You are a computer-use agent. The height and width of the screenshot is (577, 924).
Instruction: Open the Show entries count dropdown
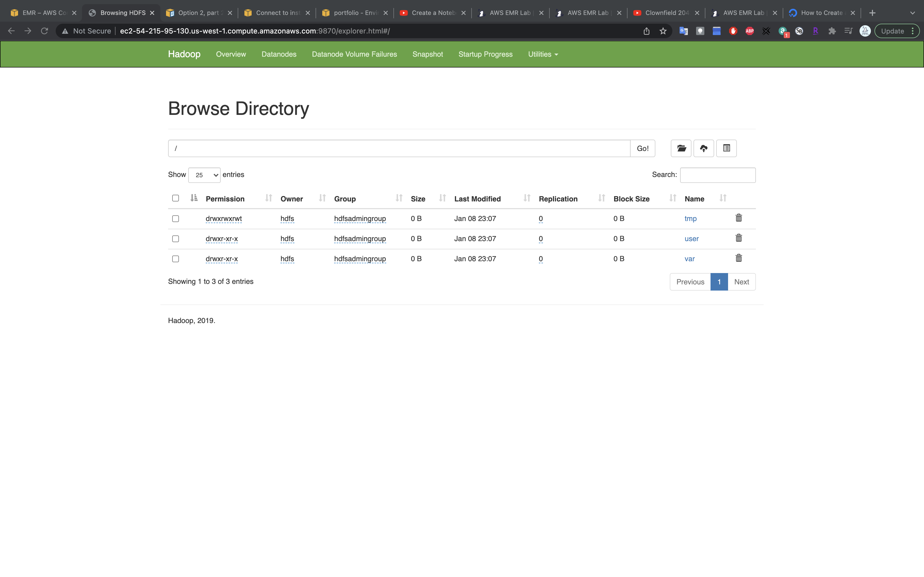204,175
